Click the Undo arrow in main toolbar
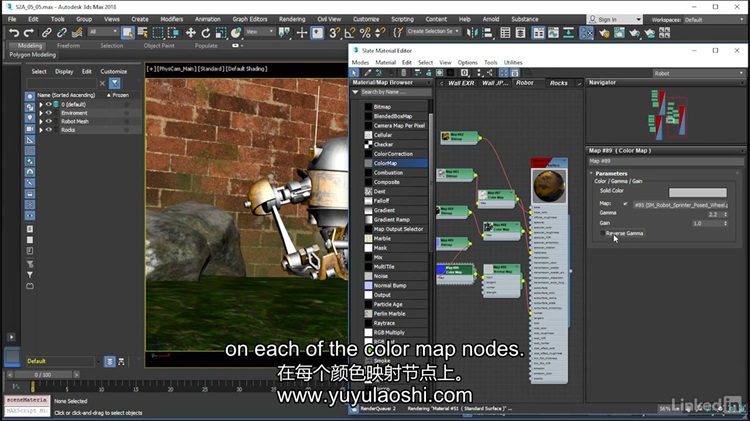This screenshot has width=750, height=421. tap(13, 33)
